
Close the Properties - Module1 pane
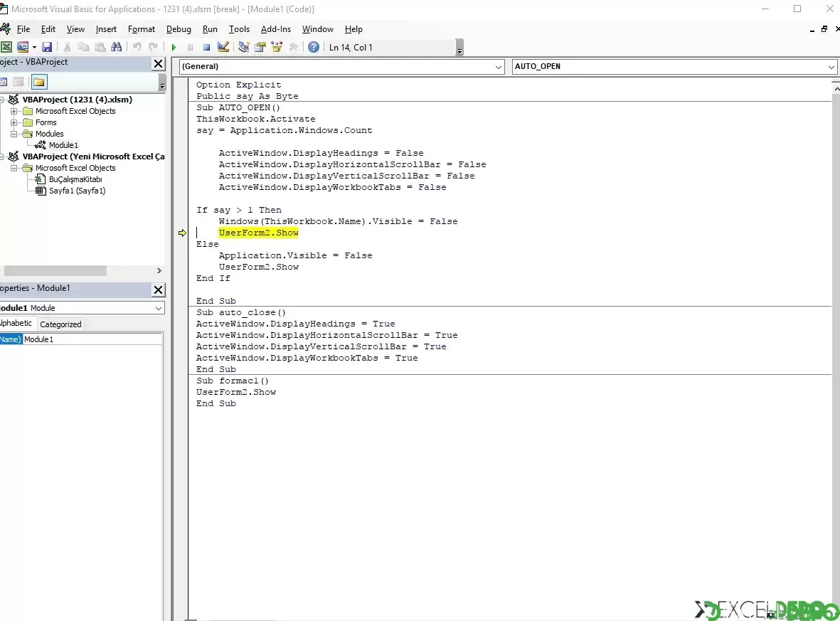tap(159, 290)
